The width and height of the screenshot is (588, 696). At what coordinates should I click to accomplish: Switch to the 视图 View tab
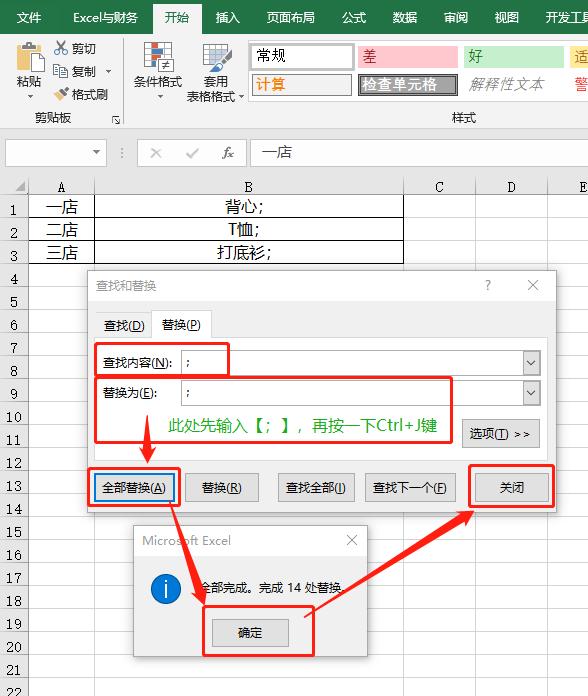pos(506,17)
